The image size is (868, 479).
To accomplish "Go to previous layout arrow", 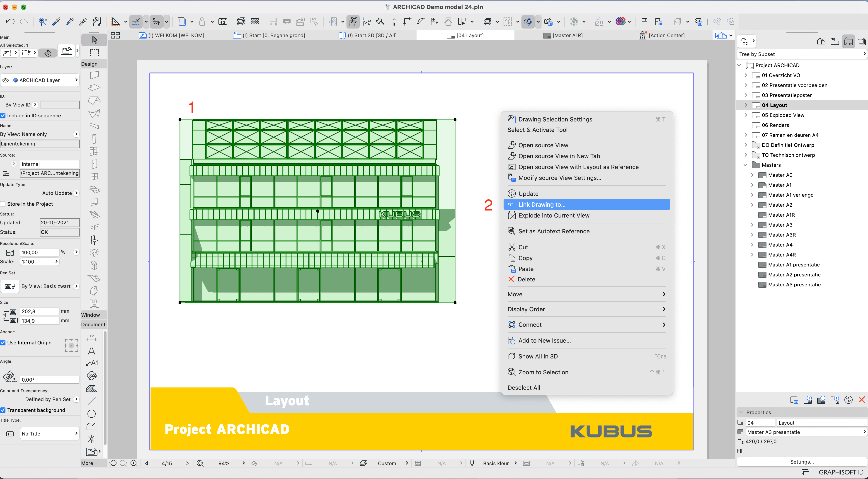I will [x=147, y=463].
